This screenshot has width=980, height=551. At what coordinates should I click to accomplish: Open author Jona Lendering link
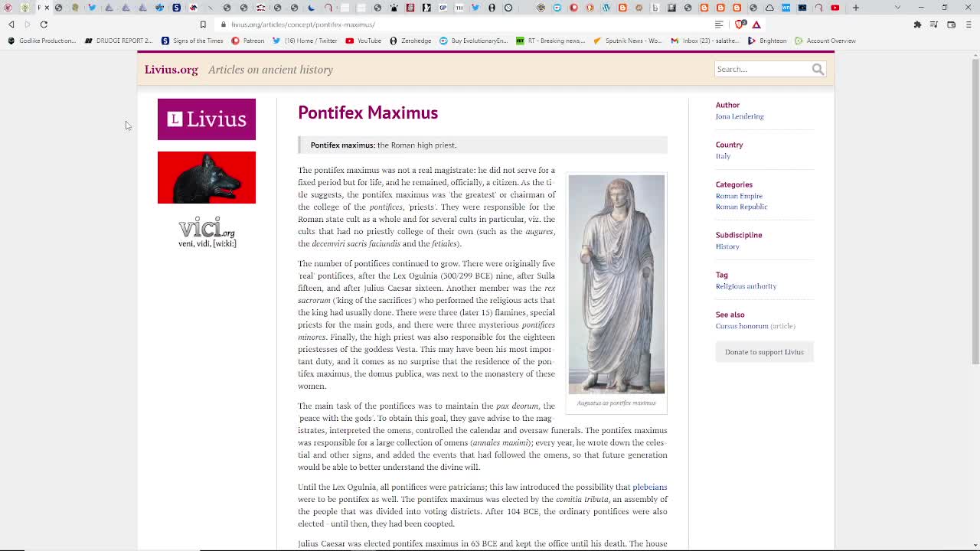click(740, 116)
